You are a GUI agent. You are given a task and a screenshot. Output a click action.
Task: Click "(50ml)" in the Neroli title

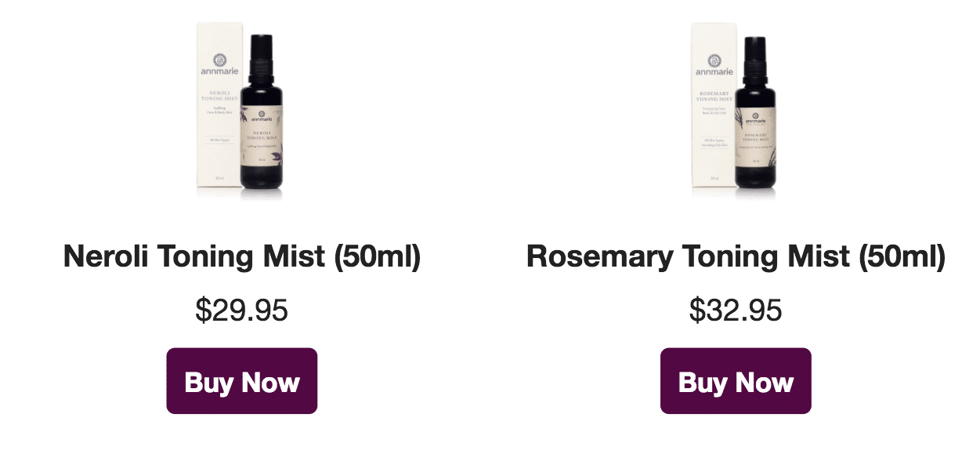pos(378,257)
